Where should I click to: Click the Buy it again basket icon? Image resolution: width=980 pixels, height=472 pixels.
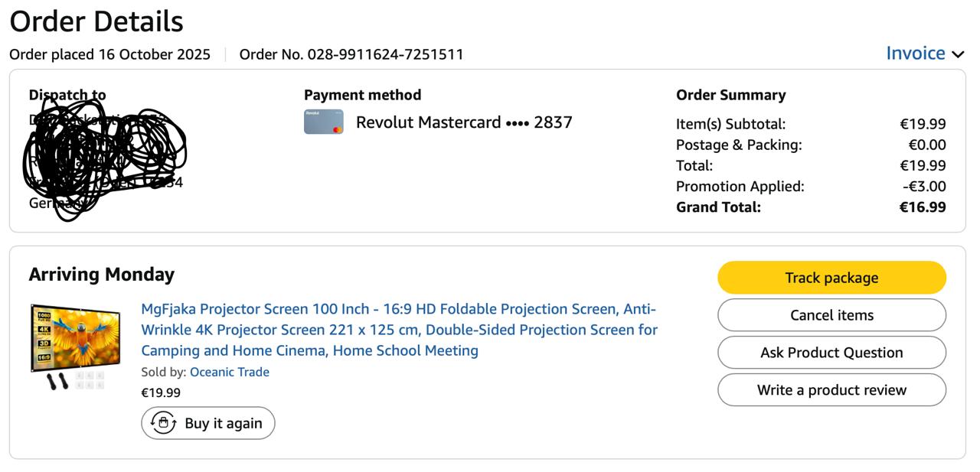click(163, 423)
